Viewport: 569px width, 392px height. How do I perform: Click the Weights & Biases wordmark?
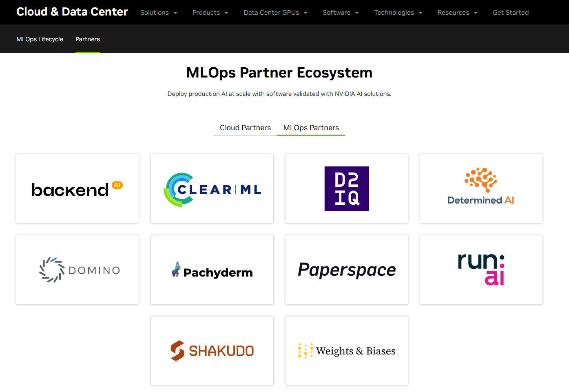[356, 351]
